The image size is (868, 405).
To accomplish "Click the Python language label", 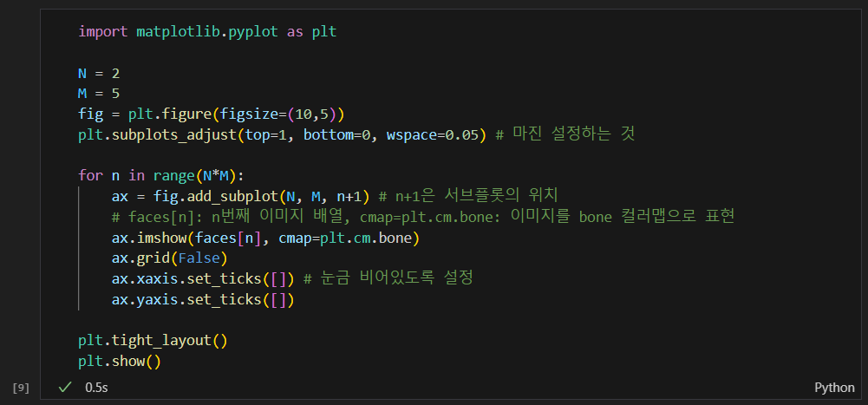I will pyautogui.click(x=834, y=388).
